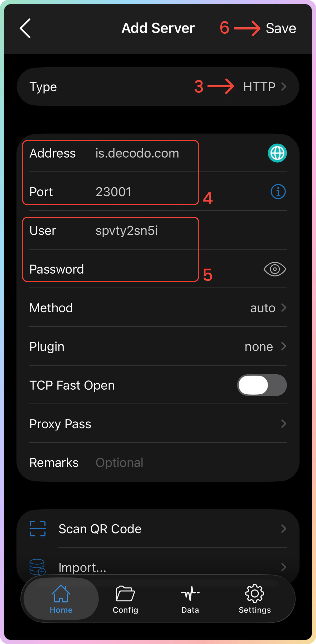316x644 pixels.
Task: Click the teal globe icon beside Address
Action: click(x=277, y=153)
